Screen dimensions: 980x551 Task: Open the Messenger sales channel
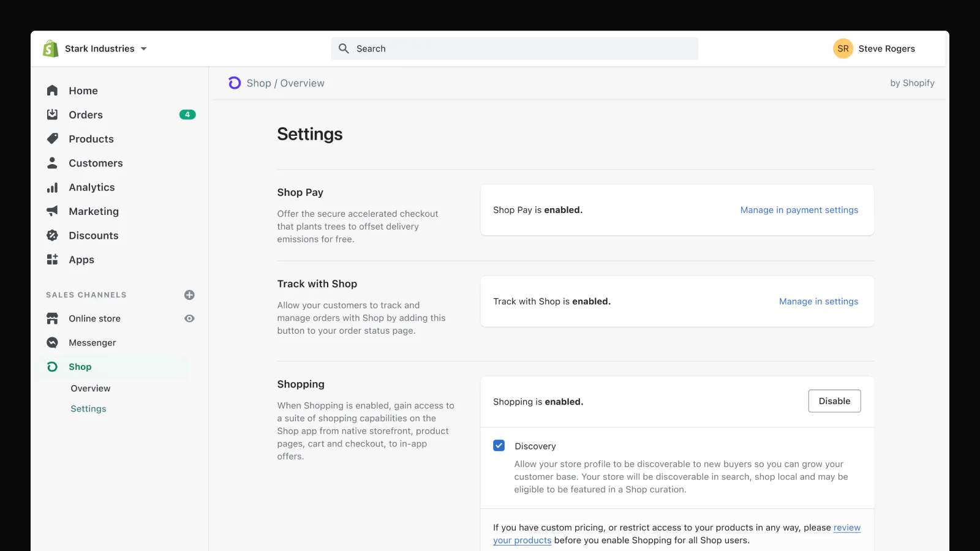[92, 343]
